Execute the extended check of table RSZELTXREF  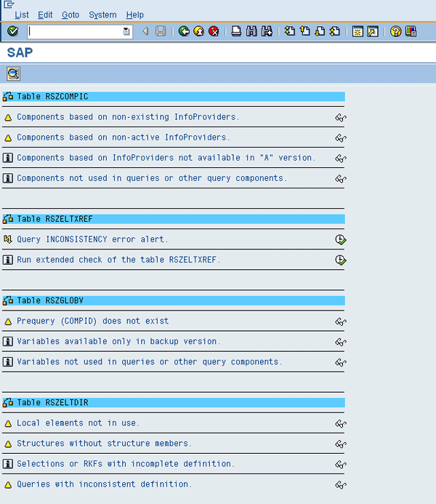pyautogui.click(x=341, y=260)
